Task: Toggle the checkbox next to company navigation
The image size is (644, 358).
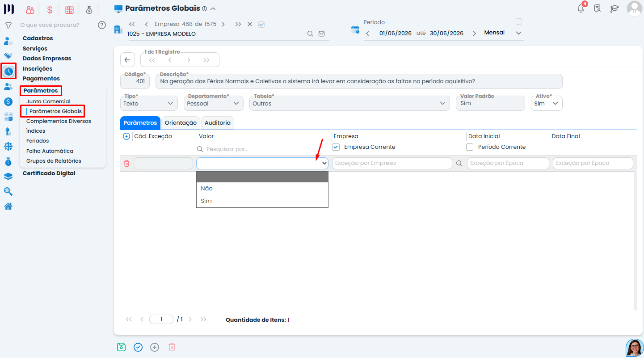Action: [x=261, y=24]
